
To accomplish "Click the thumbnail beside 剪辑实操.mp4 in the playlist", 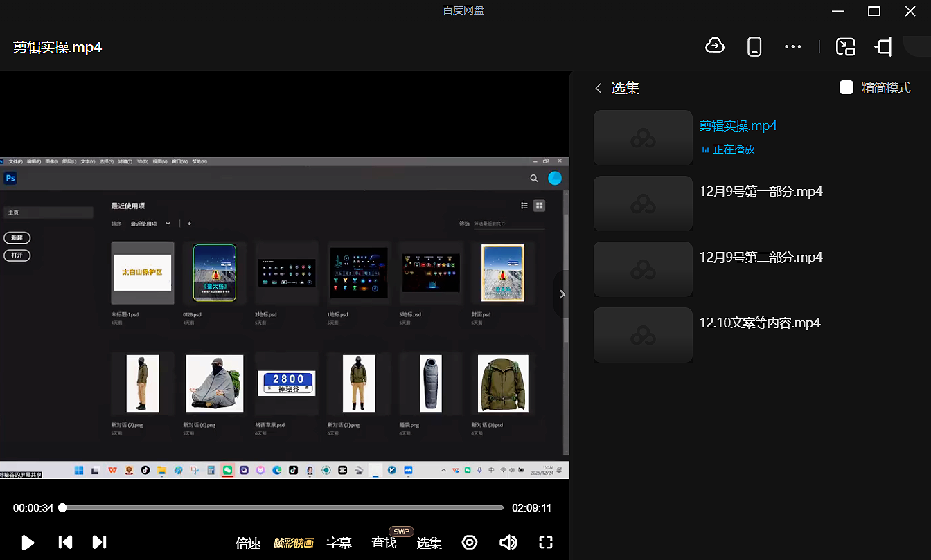I will 644,138.
